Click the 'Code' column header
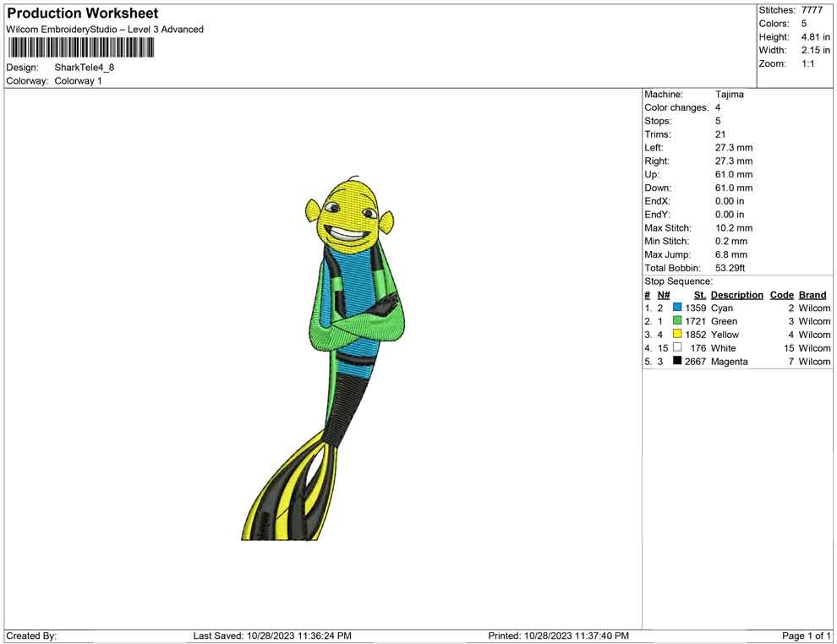Screen dimensions: 837x644 click(x=782, y=295)
